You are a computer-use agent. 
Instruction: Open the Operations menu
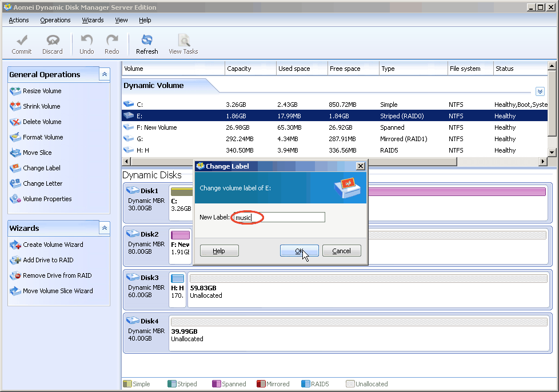[55, 20]
